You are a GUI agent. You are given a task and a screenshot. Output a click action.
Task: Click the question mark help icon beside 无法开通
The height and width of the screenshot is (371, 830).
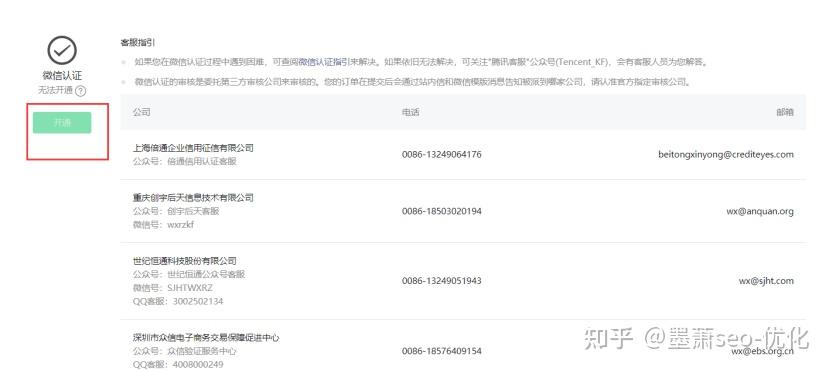[80, 91]
